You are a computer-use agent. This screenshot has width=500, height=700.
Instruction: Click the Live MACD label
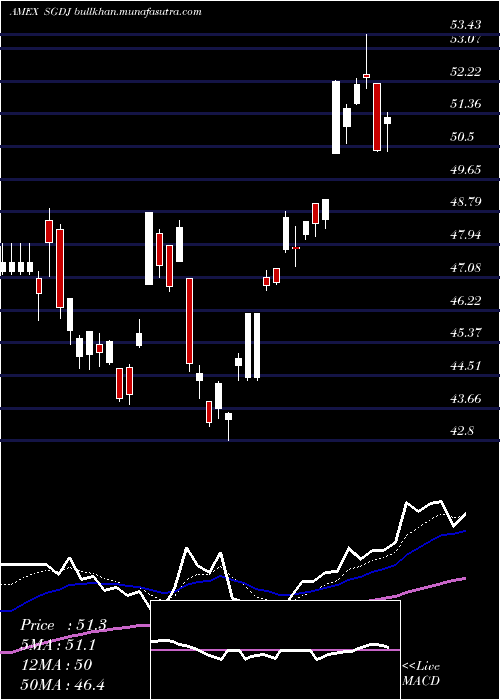(x=421, y=673)
